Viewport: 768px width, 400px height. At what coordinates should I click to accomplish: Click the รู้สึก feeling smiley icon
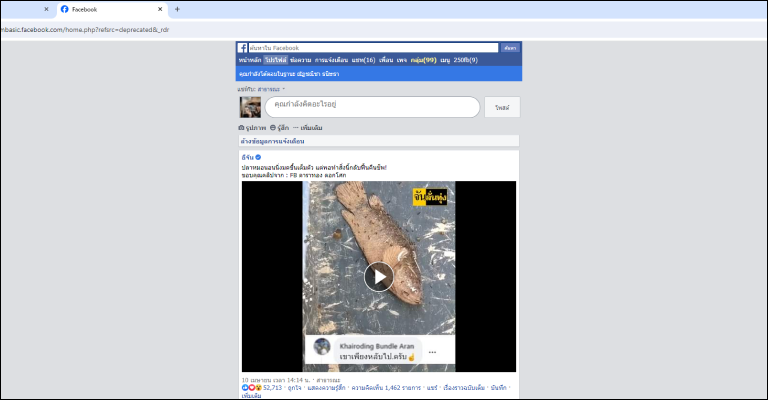coord(273,128)
